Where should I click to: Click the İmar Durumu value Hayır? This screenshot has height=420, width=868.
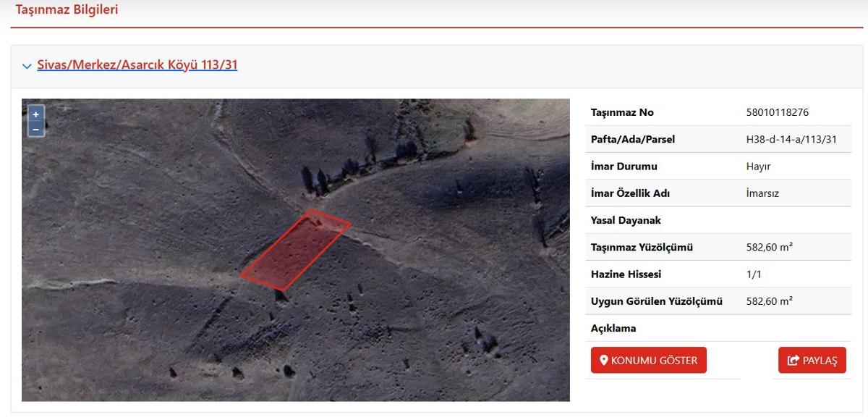point(758,167)
